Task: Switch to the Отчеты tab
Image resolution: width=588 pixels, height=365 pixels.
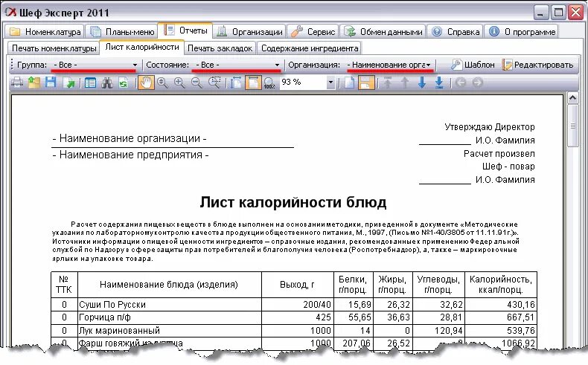Action: pos(185,30)
